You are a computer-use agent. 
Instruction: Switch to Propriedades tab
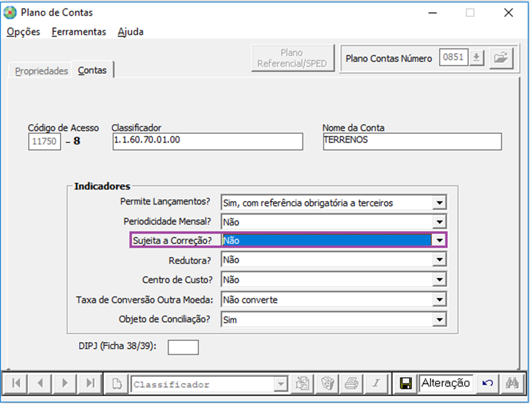[41, 71]
